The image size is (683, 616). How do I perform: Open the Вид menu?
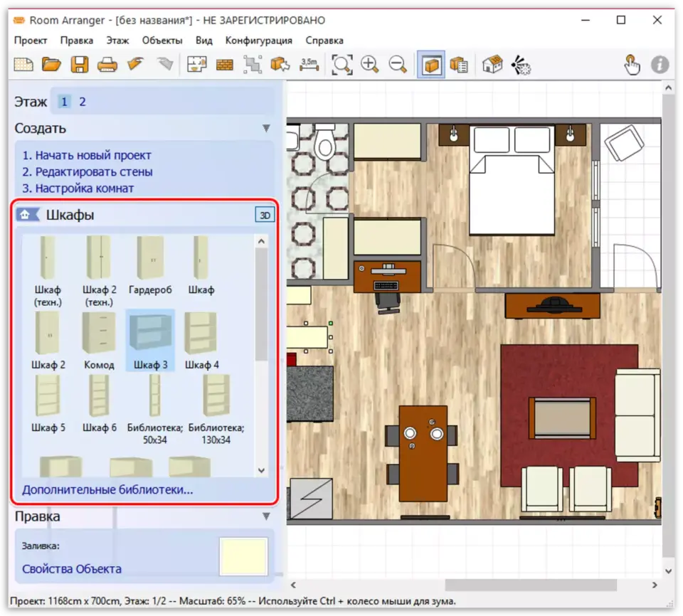(204, 41)
